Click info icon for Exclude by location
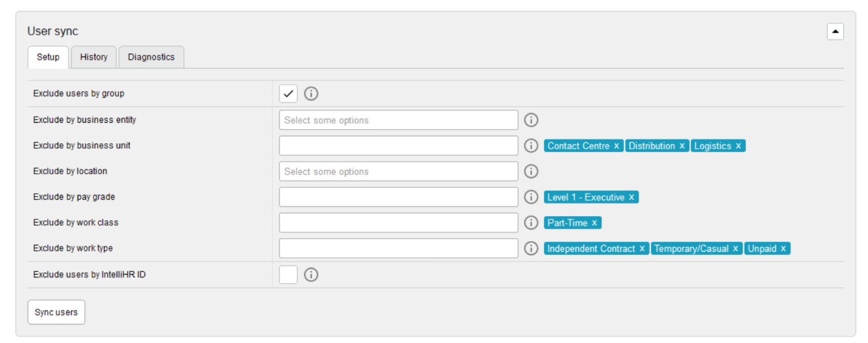This screenshot has width=868, height=343. pyautogui.click(x=531, y=171)
